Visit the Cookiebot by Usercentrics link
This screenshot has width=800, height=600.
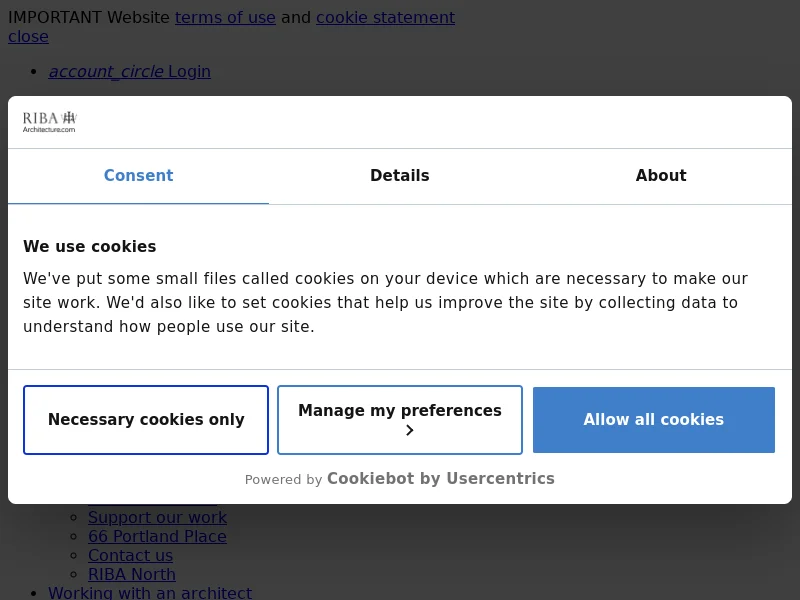pyautogui.click(x=440, y=479)
